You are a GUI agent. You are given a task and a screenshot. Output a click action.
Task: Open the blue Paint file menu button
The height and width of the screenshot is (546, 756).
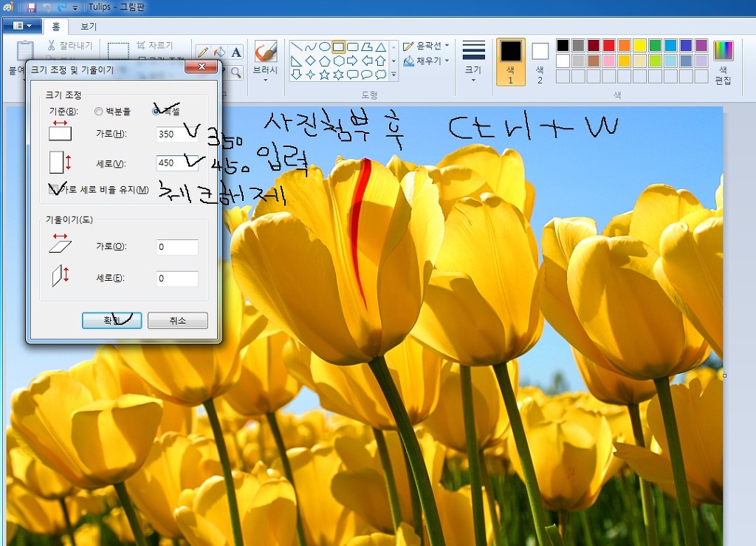(21, 26)
